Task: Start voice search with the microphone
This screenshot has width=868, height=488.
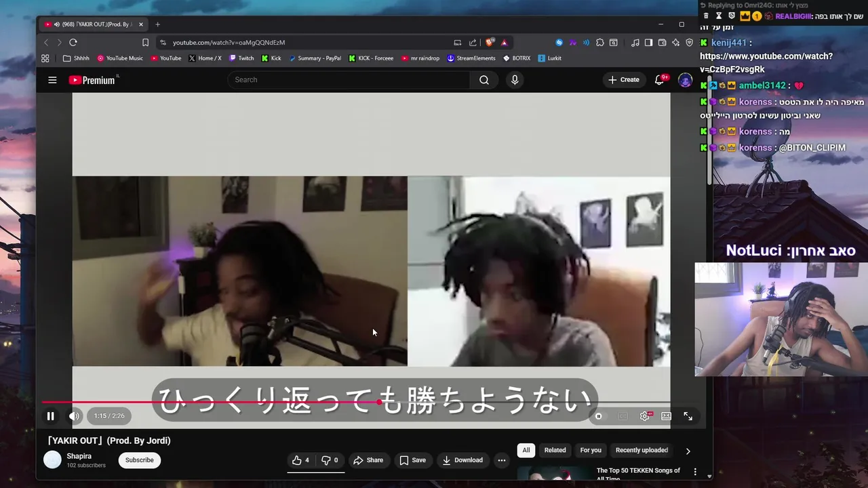Action: coord(515,80)
